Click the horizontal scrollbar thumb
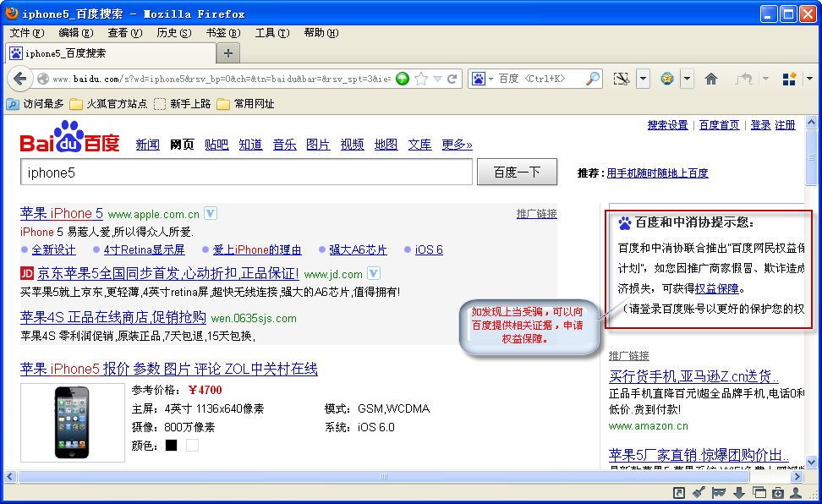Viewport: 822px width, 504px height. 384,476
